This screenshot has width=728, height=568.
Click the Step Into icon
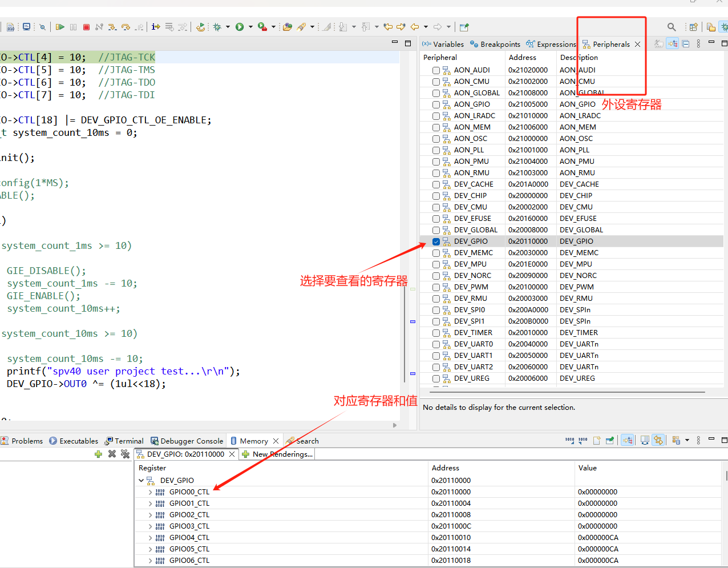pyautogui.click(x=112, y=27)
